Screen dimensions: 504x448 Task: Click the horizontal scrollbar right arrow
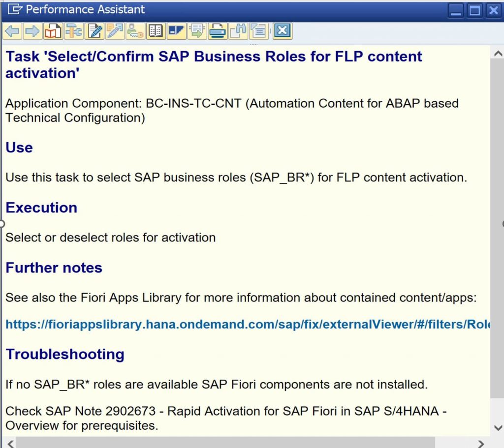(x=481, y=444)
